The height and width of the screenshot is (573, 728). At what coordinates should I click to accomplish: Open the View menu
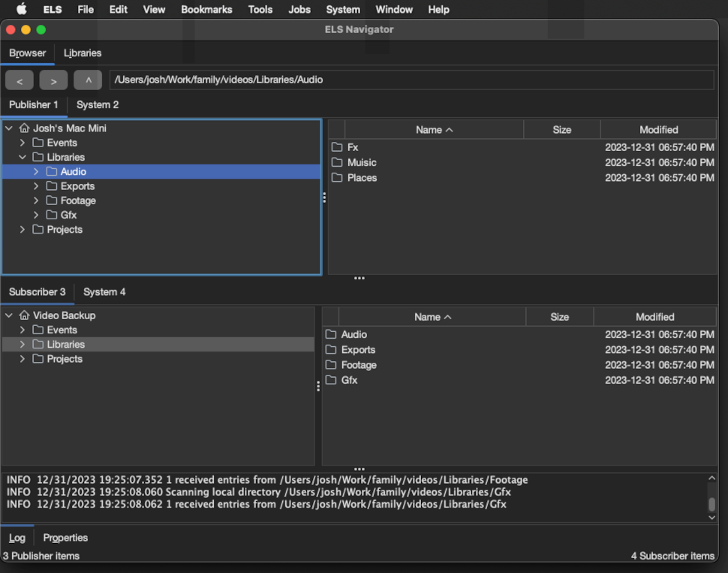click(x=154, y=9)
